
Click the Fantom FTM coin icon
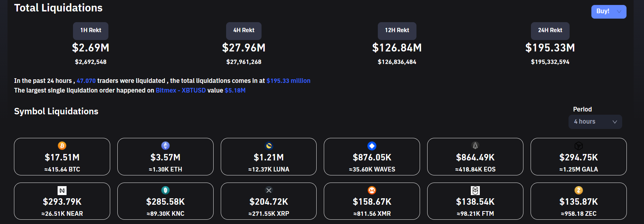[x=475, y=190]
